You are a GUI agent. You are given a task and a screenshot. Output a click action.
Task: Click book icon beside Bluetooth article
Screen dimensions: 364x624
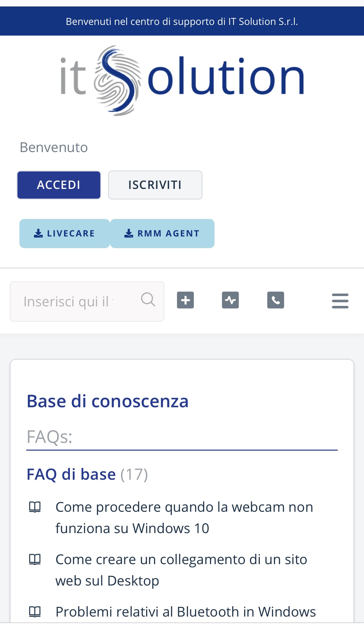click(35, 612)
